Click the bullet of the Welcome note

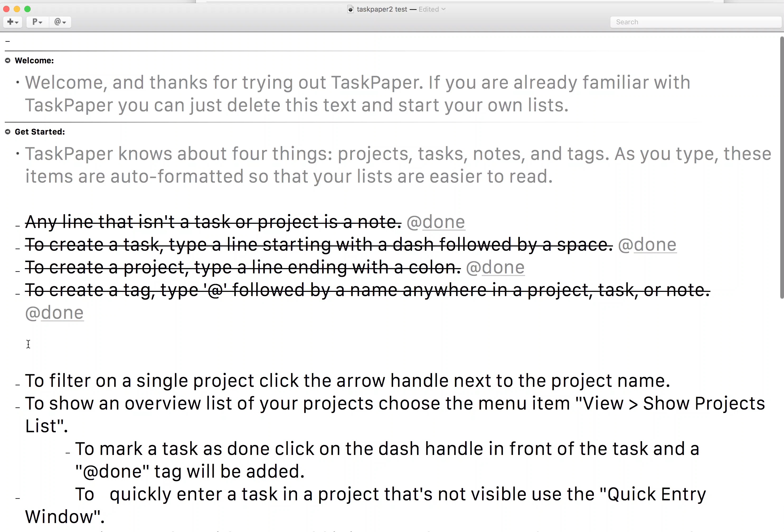[x=17, y=82]
